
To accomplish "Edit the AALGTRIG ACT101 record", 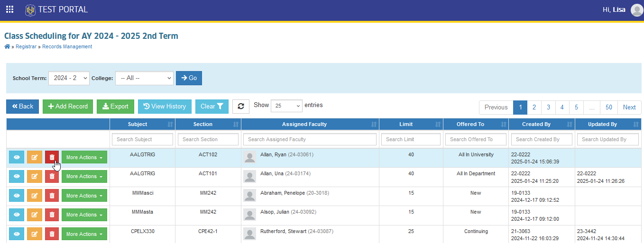I will (x=34, y=177).
